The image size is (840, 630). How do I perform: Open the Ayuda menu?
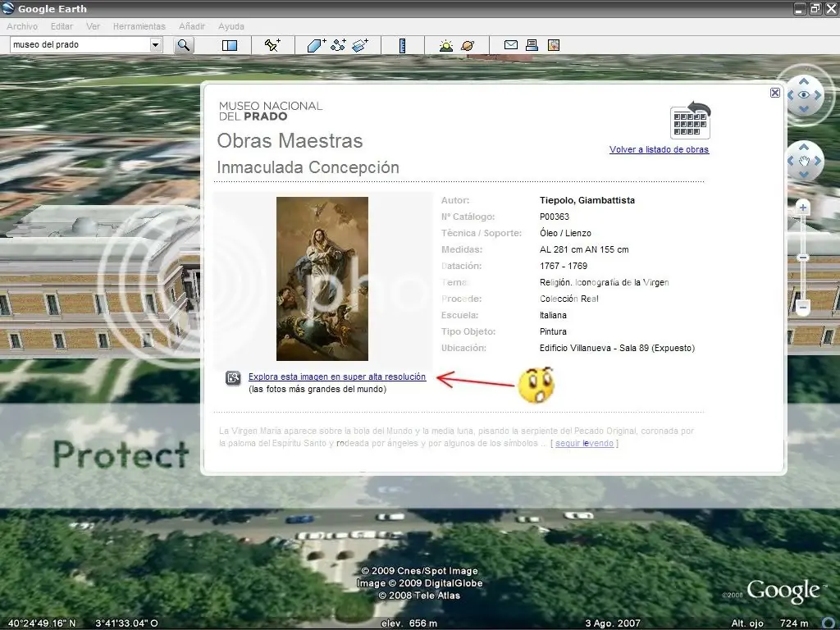[231, 26]
